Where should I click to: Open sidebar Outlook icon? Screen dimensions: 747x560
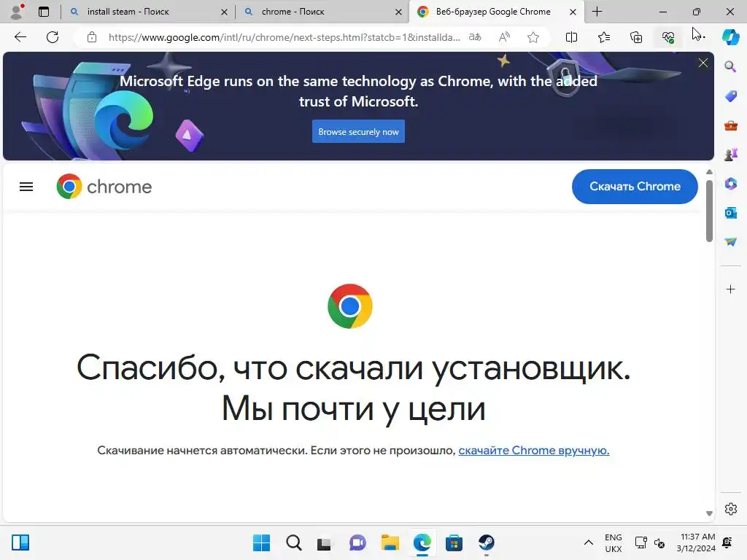coord(730,213)
